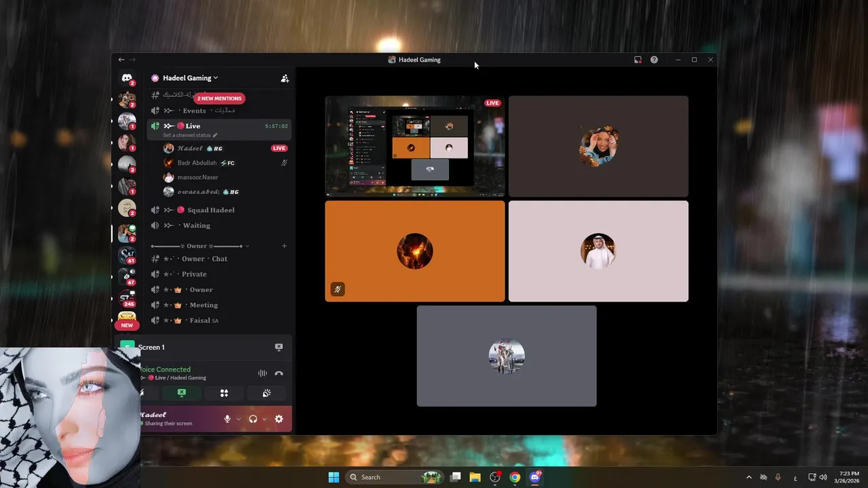Open Task View on the taskbar
This screenshot has height=488, width=868.
[x=456, y=477]
